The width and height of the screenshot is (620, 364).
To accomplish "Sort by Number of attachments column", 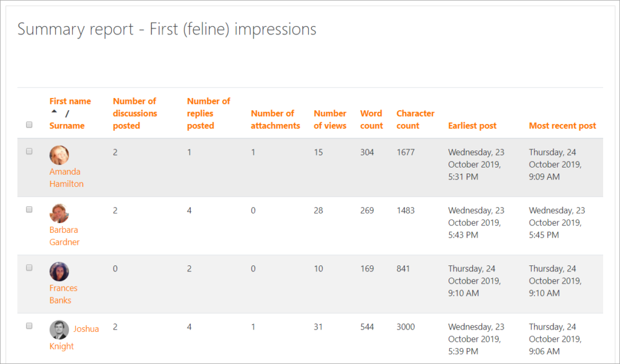I will [275, 119].
